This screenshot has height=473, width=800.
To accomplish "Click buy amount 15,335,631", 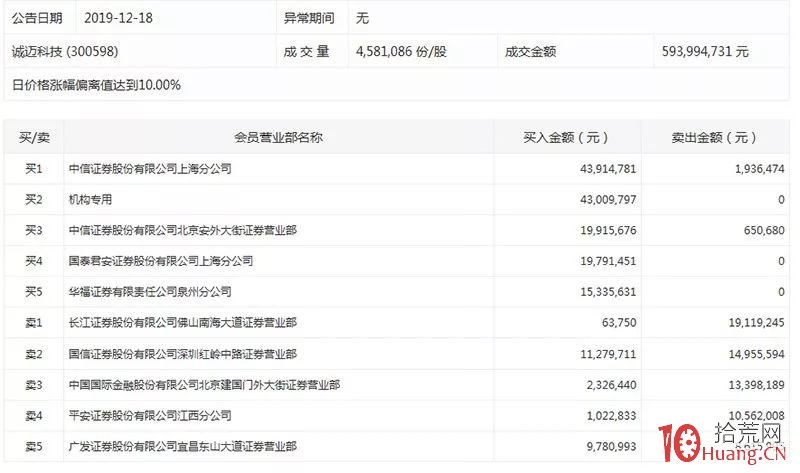I will (608, 292).
